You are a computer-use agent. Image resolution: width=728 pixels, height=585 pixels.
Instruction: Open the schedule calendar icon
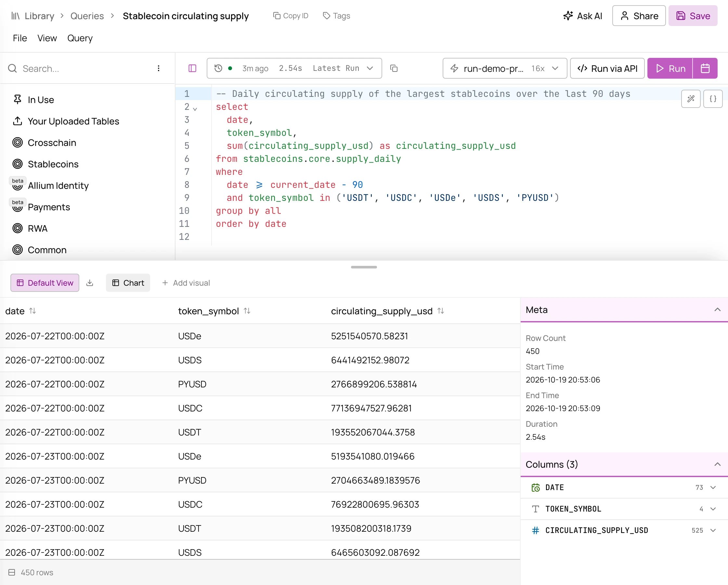coord(705,69)
